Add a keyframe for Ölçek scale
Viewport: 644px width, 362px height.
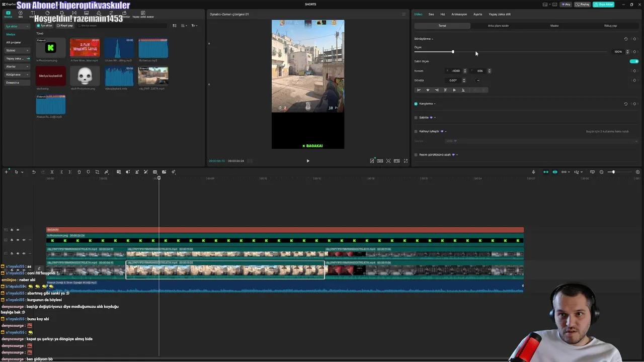pos(634,52)
